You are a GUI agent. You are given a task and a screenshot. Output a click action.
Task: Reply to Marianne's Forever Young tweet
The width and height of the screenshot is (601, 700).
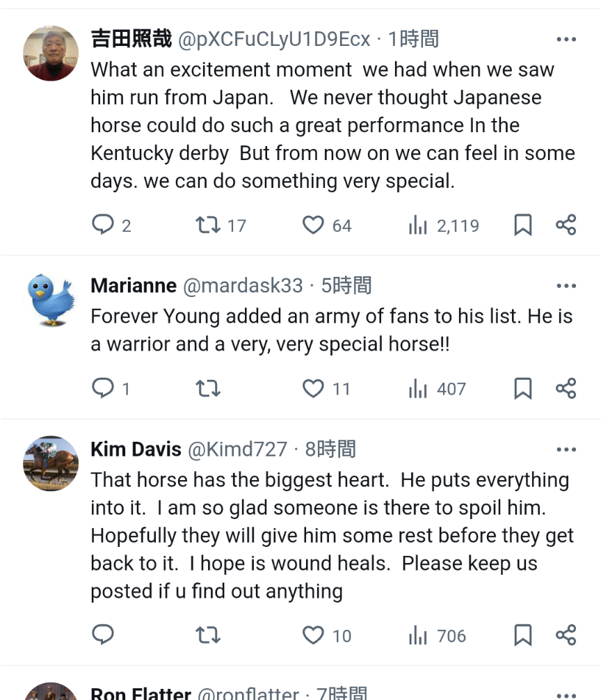tap(103, 388)
